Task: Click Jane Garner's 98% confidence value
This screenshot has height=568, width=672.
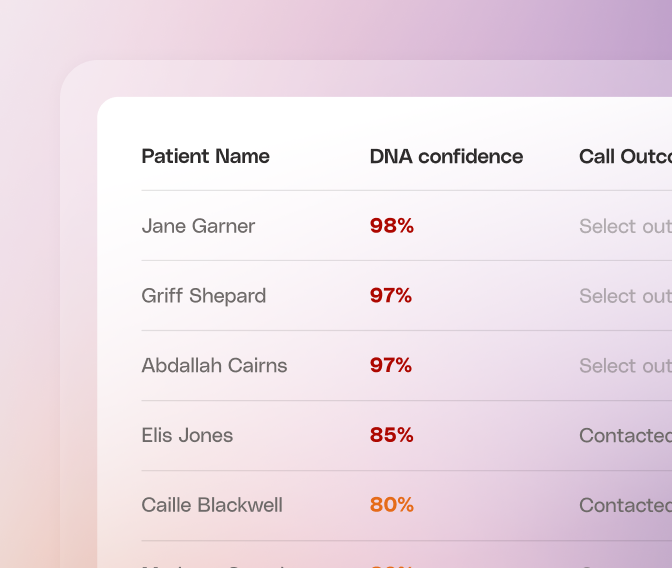Action: click(x=392, y=225)
